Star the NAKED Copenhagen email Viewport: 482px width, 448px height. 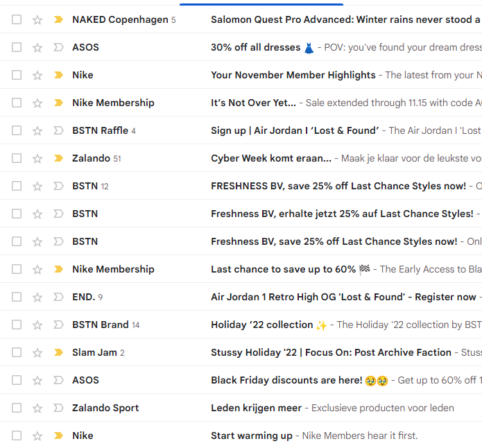37,20
